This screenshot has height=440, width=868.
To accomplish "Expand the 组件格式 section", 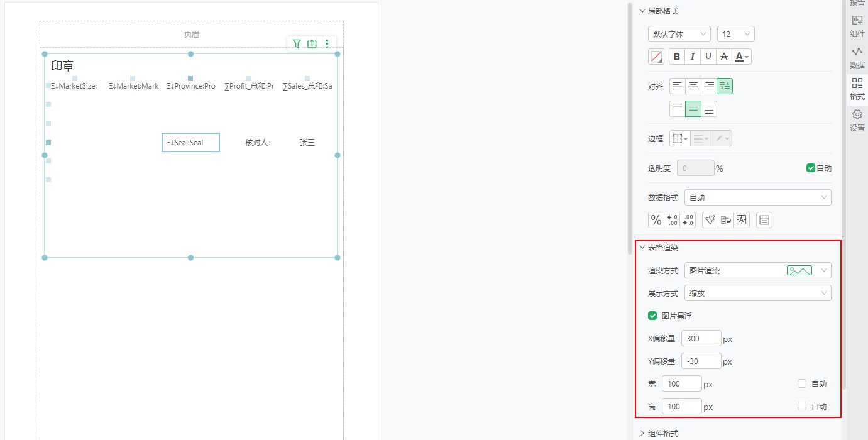I will pos(661,433).
